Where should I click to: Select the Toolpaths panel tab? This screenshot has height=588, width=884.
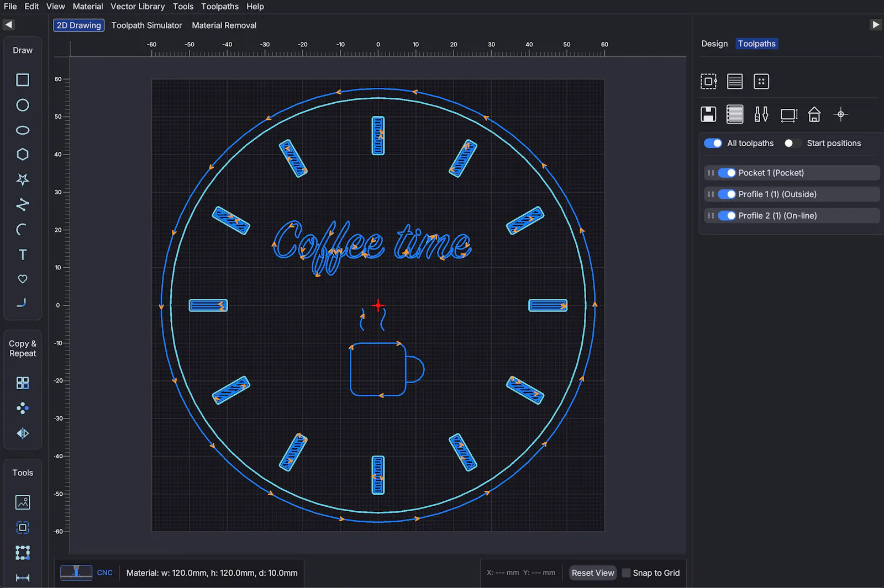tap(757, 44)
